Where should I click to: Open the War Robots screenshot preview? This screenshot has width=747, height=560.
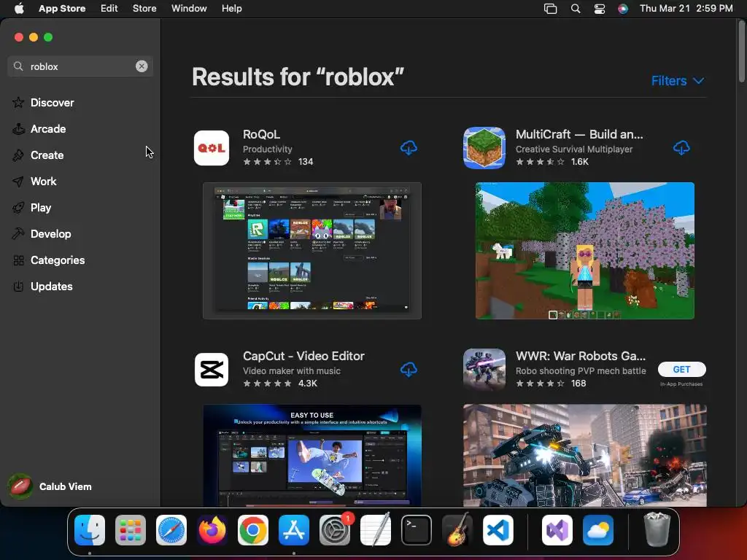(584, 455)
